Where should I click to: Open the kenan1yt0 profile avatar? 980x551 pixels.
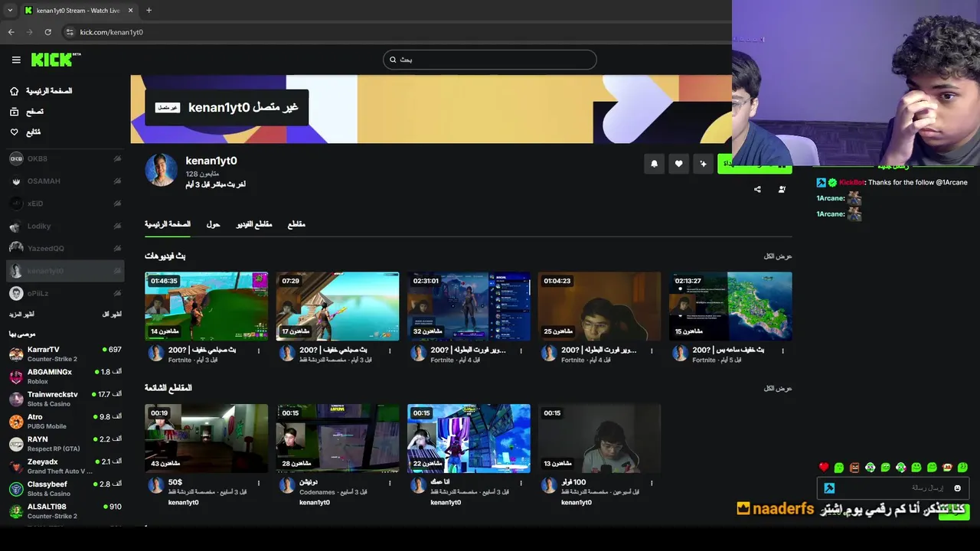click(161, 170)
